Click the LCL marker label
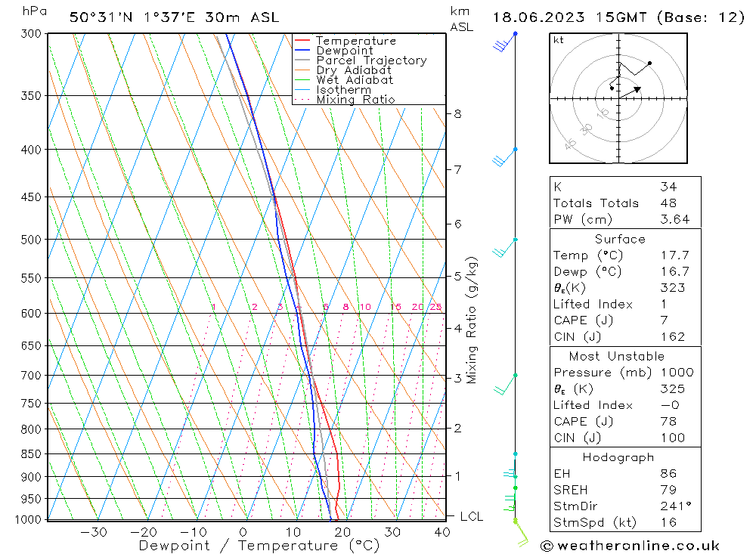The height and width of the screenshot is (554, 756). coord(472,516)
